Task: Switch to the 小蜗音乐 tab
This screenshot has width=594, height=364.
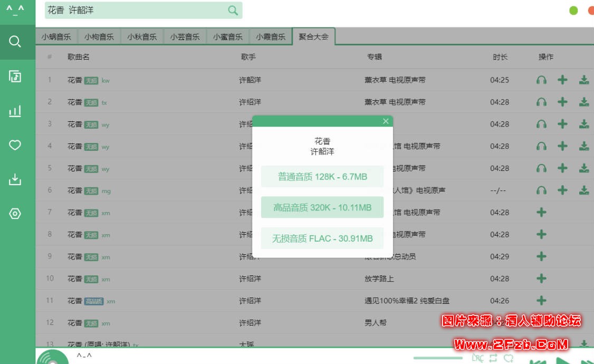Action: click(56, 37)
